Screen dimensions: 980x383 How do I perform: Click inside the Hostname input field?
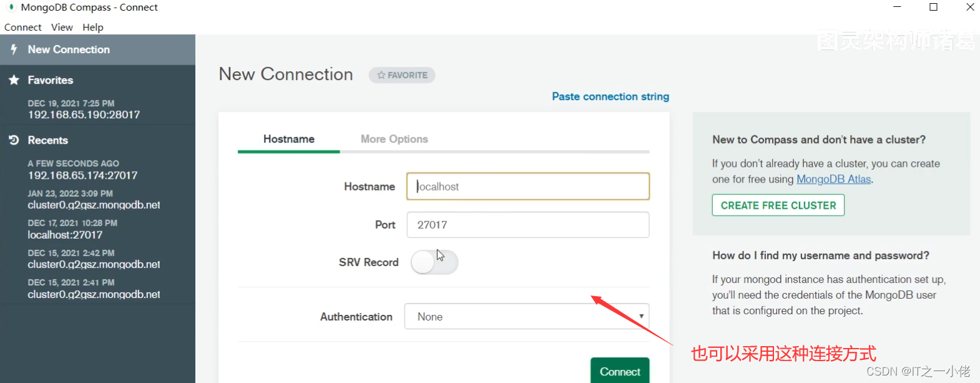pyautogui.click(x=528, y=186)
